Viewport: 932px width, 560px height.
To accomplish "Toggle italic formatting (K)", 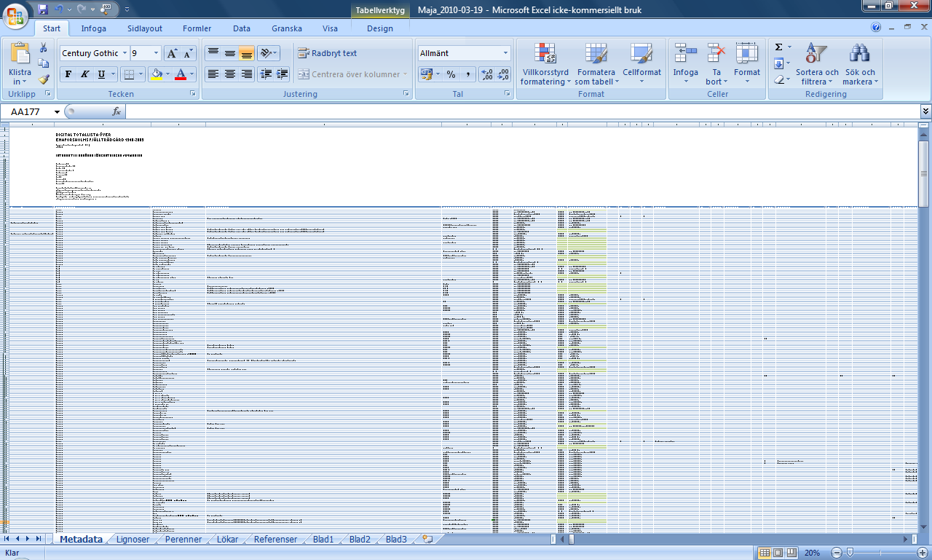I will pyautogui.click(x=84, y=74).
